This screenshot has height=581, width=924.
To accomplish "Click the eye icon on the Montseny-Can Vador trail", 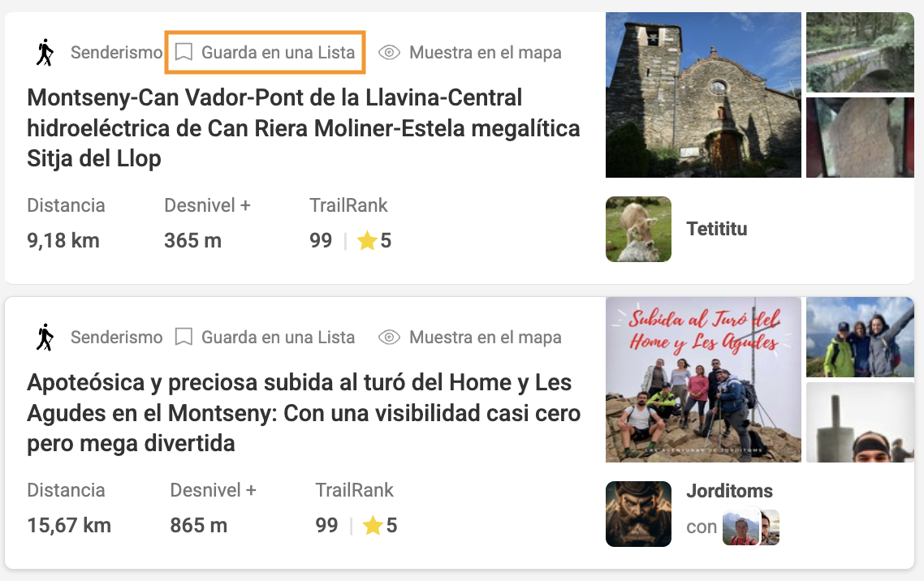I will pos(389,53).
